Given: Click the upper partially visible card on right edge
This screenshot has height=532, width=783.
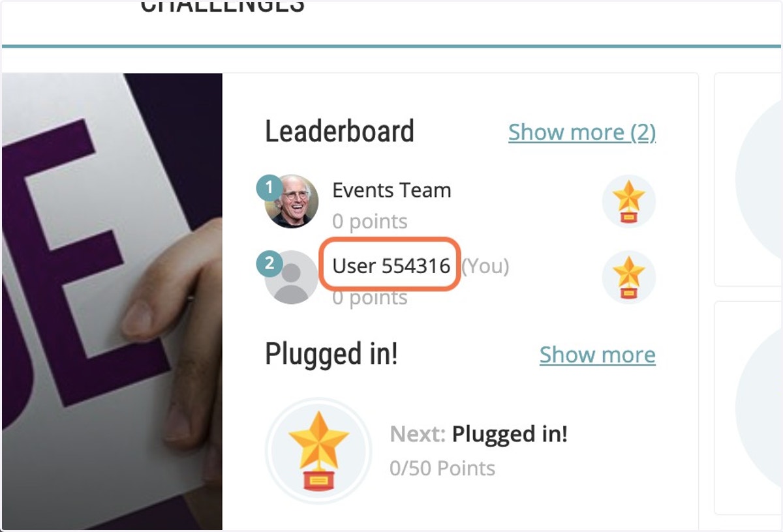Looking at the screenshot, I should 748,179.
